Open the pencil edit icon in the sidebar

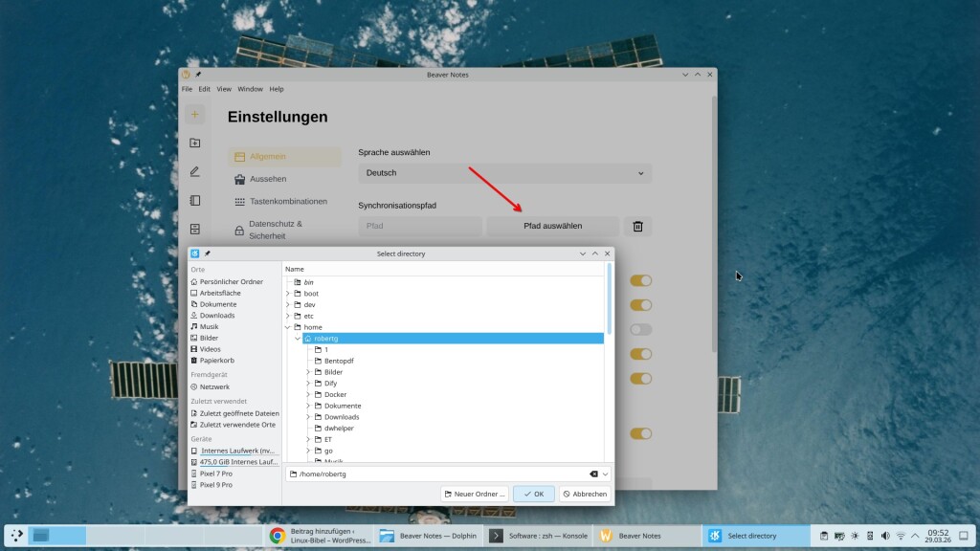pos(194,171)
